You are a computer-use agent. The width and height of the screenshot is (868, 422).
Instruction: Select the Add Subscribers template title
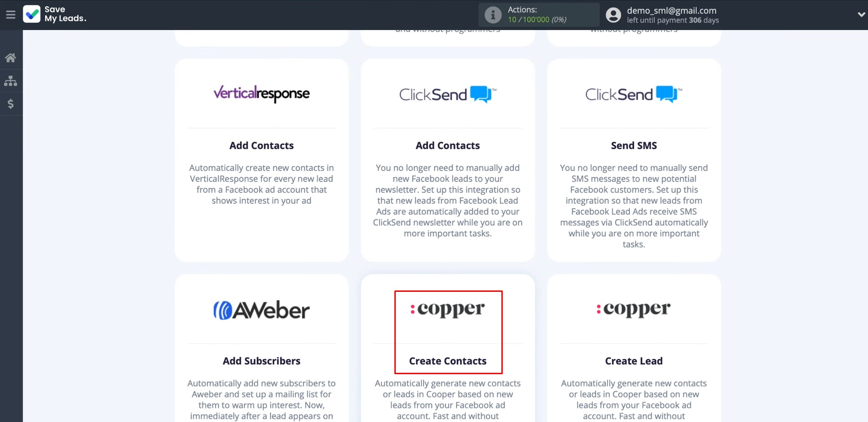[x=261, y=361]
